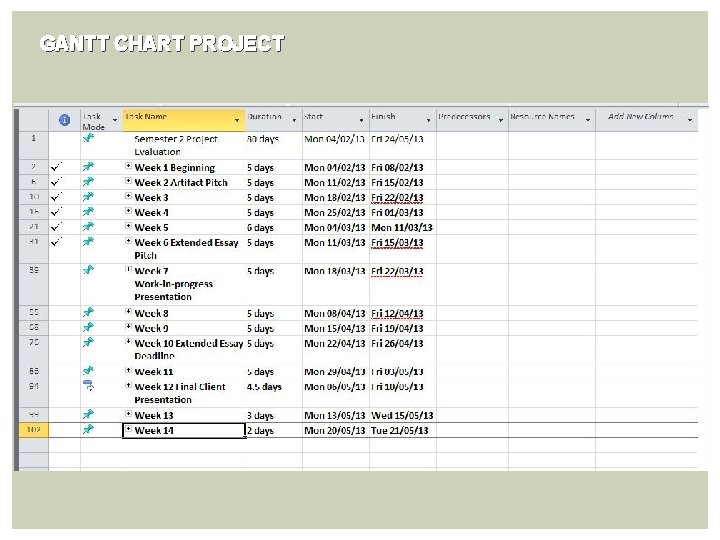Screen dimensions: 720x540
Task: Click the '4.5 days' duration of Week 12
Action: [264, 387]
